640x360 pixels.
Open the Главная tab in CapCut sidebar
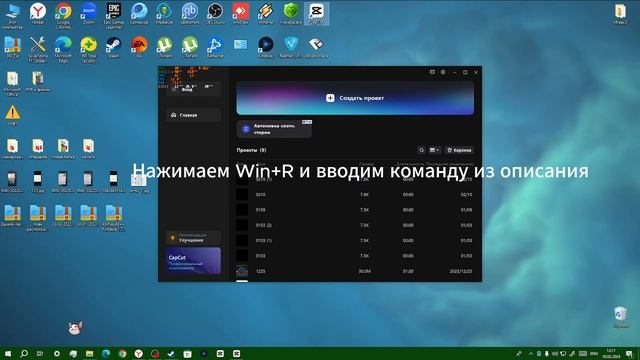pyautogui.click(x=193, y=115)
